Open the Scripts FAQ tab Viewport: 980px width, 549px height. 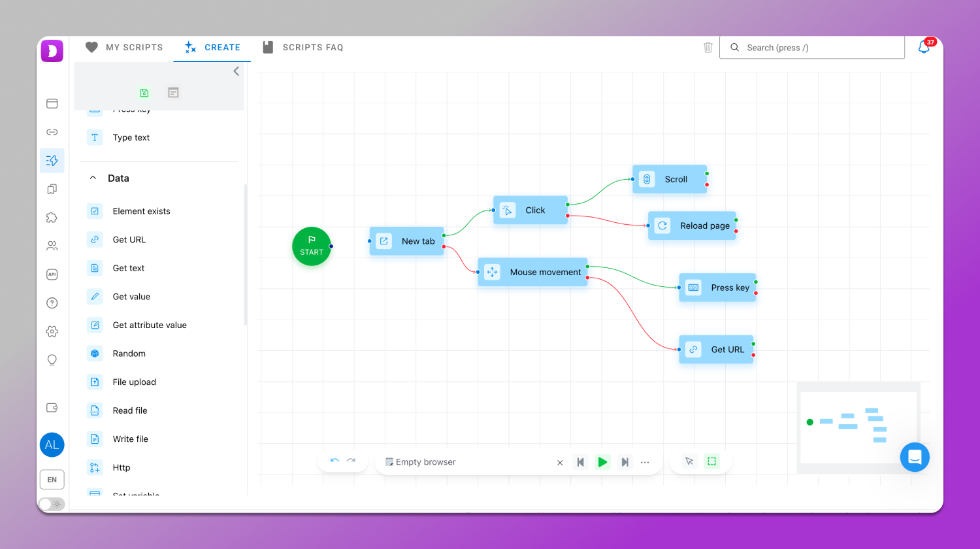(x=302, y=47)
